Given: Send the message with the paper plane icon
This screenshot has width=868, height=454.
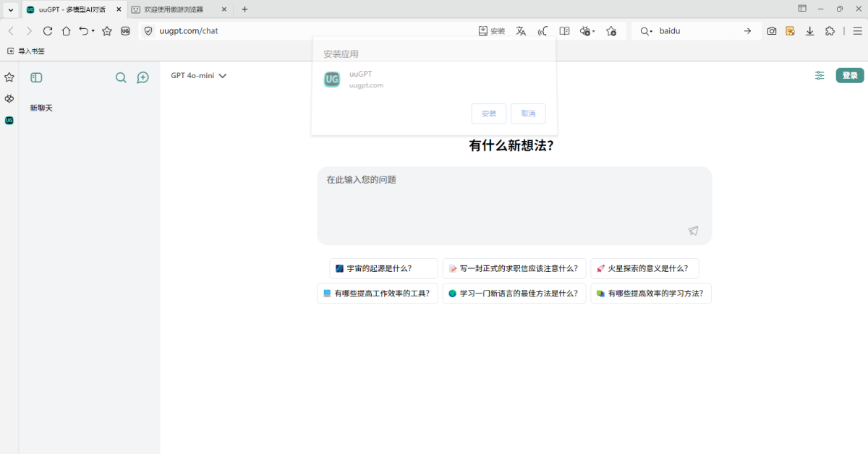Looking at the screenshot, I should tap(693, 230).
